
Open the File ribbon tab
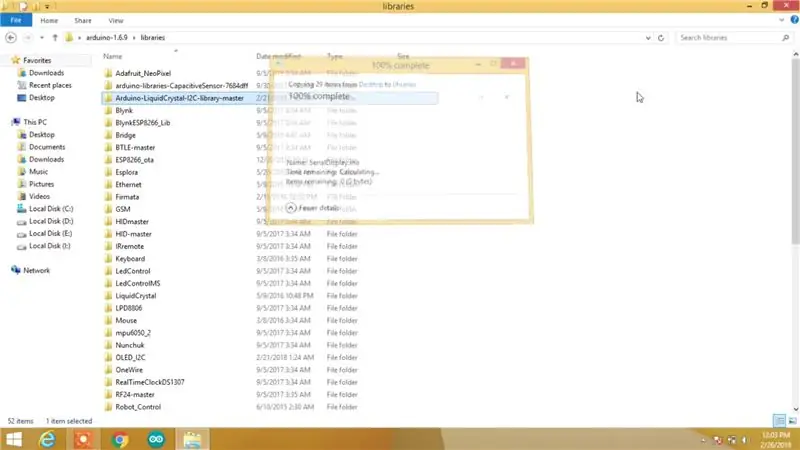pyautogui.click(x=16, y=20)
